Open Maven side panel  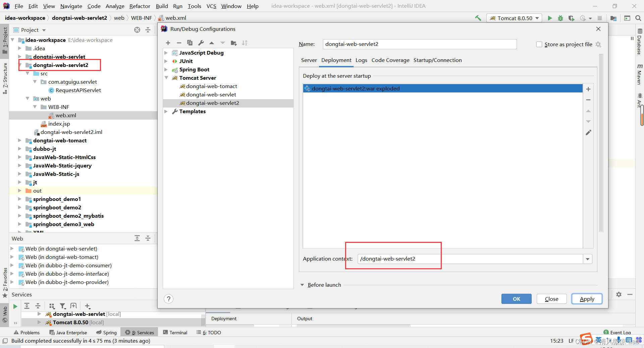click(x=640, y=74)
